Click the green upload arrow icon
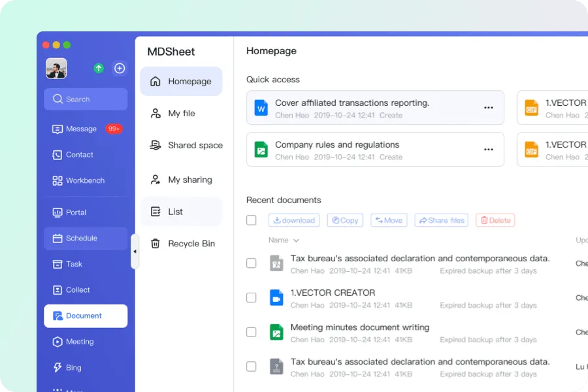 coord(99,68)
